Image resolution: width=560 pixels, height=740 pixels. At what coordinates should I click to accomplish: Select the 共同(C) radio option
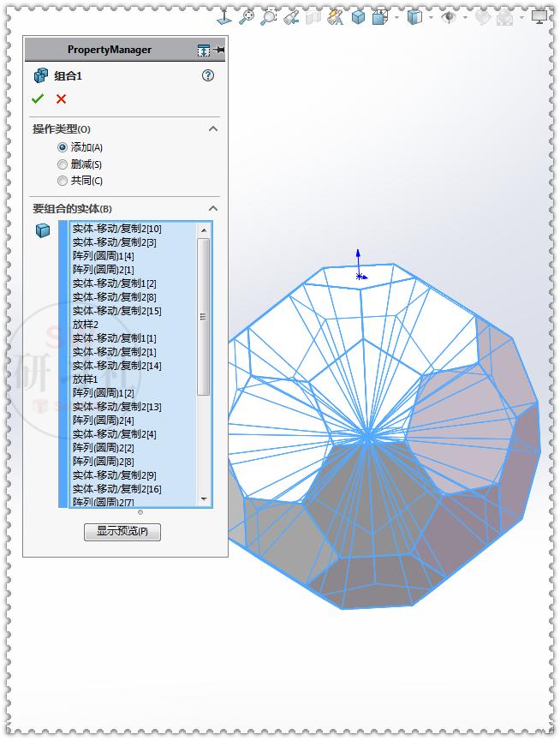(x=63, y=181)
